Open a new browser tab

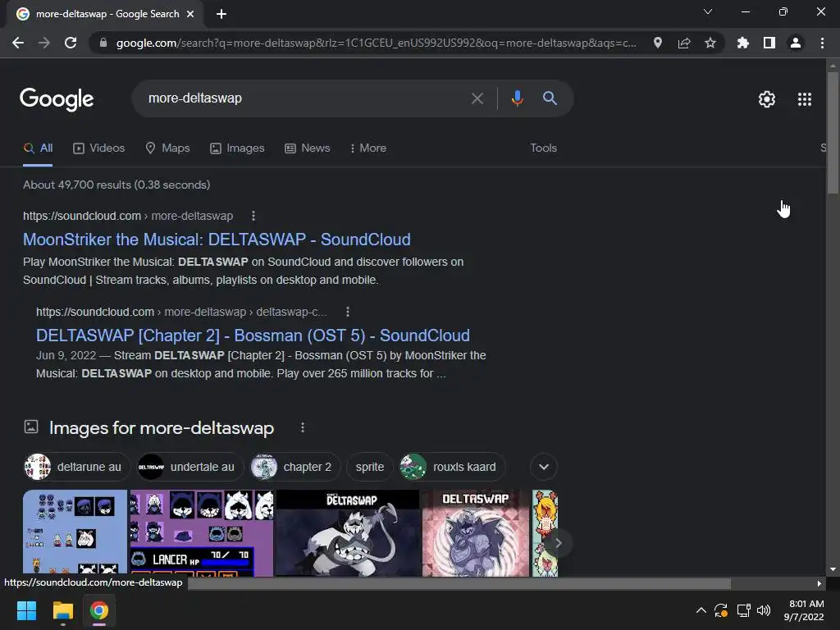click(x=221, y=14)
